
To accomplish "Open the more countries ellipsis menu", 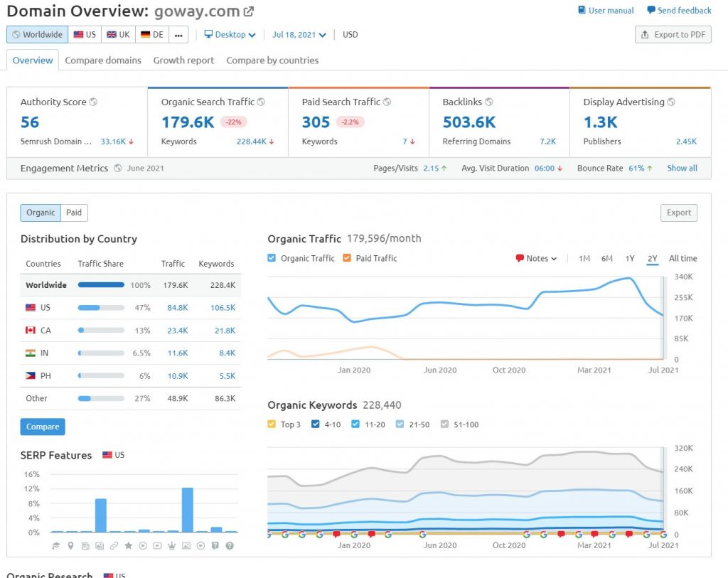I will (178, 35).
